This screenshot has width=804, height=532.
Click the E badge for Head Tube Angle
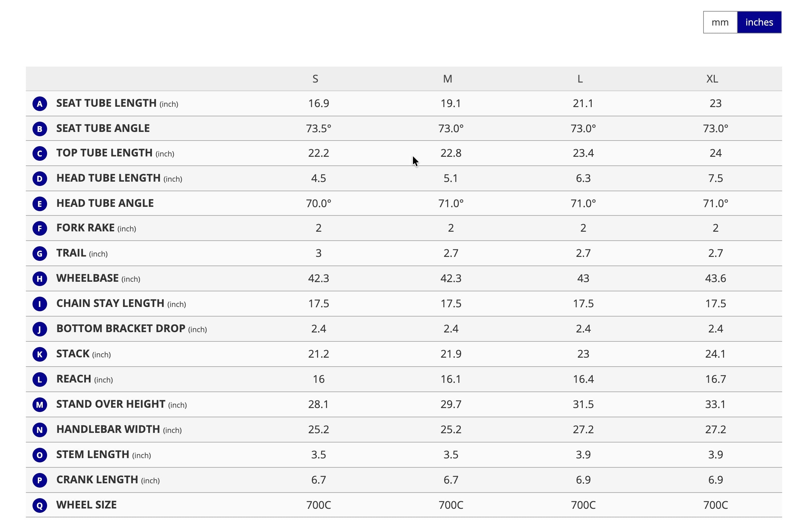40,204
